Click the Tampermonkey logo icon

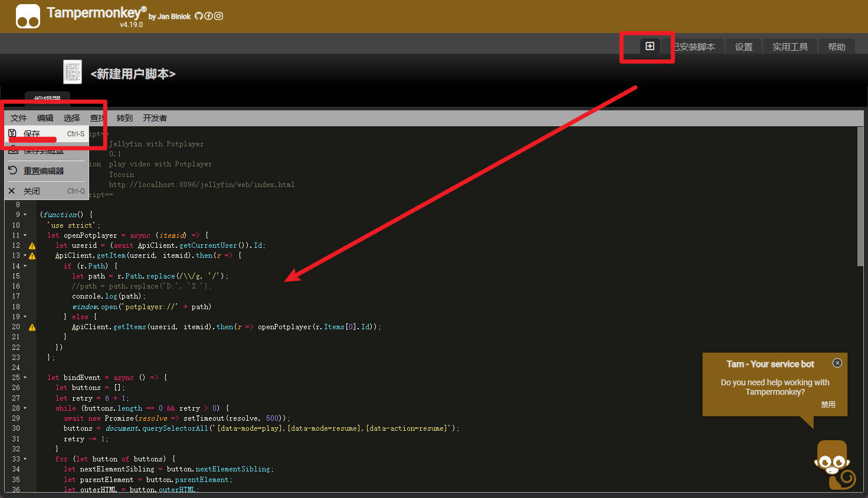point(28,16)
